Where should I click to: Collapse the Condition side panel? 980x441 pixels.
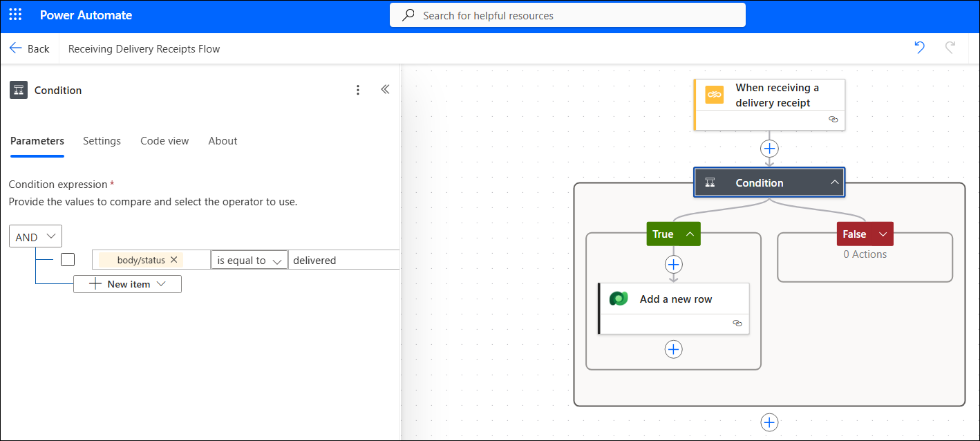(x=386, y=89)
